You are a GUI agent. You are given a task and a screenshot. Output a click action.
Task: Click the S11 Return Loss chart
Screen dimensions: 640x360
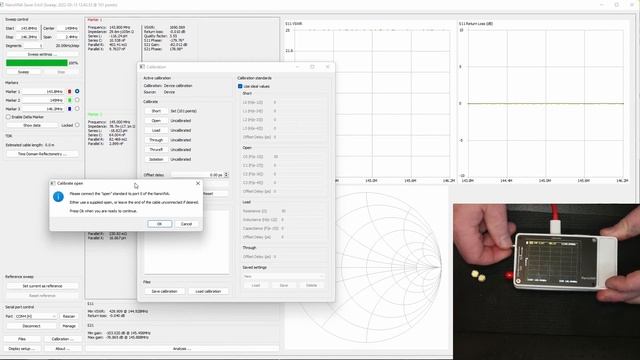pyautogui.click(x=544, y=102)
